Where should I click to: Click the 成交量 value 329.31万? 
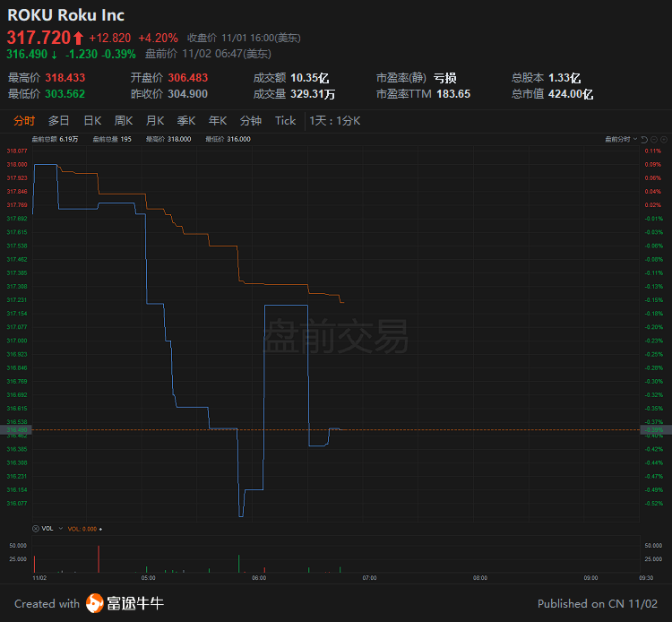pos(313,94)
